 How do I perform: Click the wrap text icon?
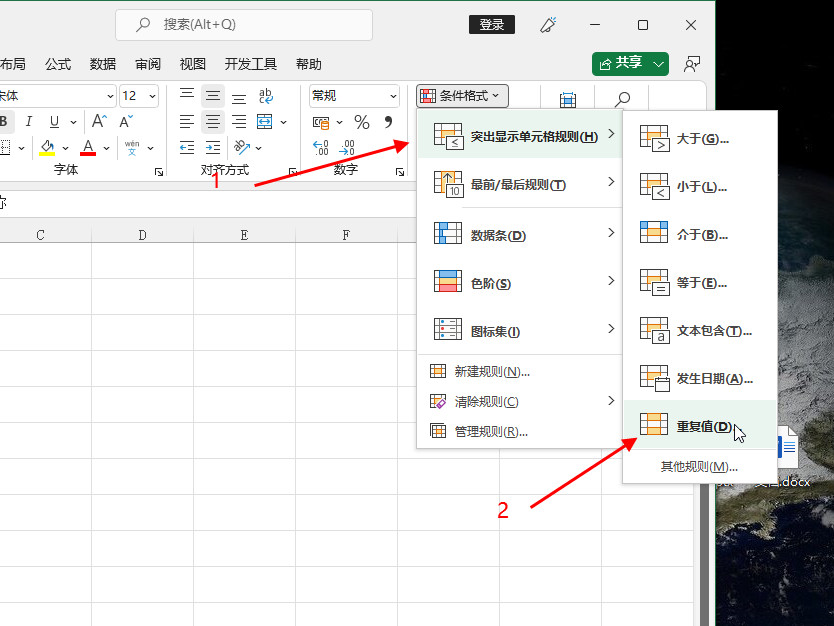(265, 96)
